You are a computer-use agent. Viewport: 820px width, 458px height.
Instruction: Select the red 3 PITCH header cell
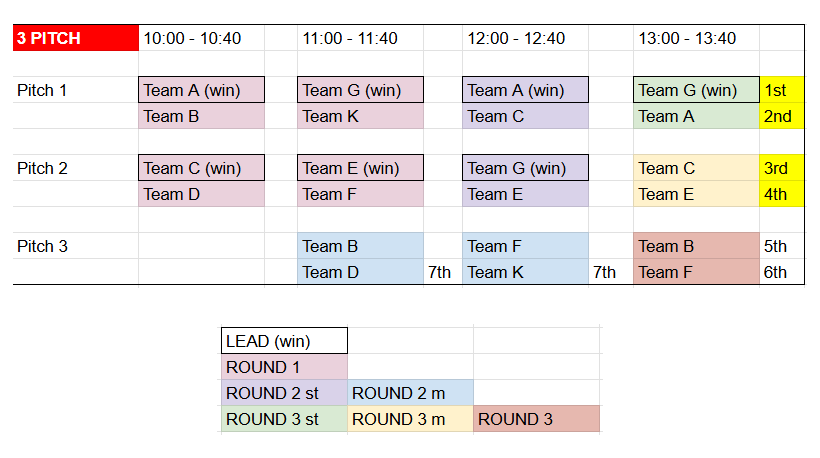coord(76,38)
